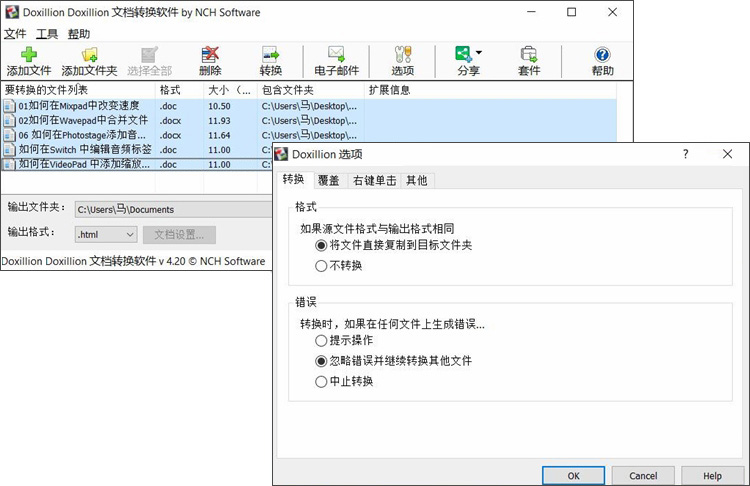
Task: Click file icon of 如何在Switch 中编辑音频标签
Action: pos(9,150)
